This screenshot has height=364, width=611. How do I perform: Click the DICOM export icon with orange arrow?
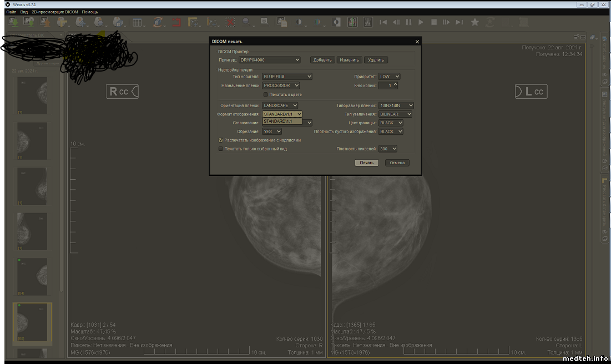pos(46,22)
